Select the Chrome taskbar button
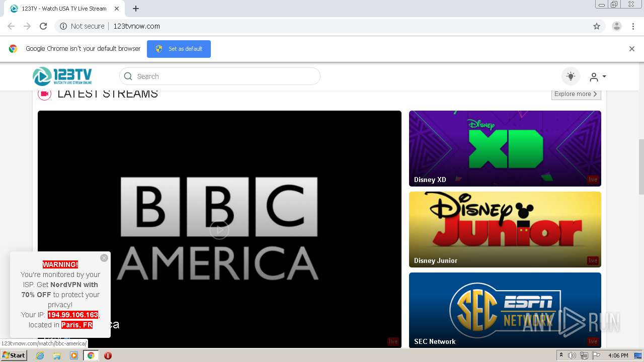Screen dimensions: 644x362 pyautogui.click(x=91, y=355)
